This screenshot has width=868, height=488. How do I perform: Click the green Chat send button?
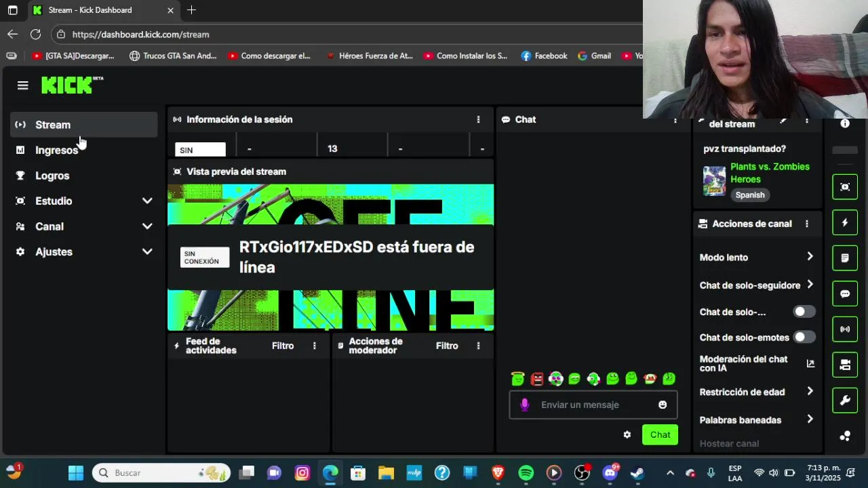[660, 434]
